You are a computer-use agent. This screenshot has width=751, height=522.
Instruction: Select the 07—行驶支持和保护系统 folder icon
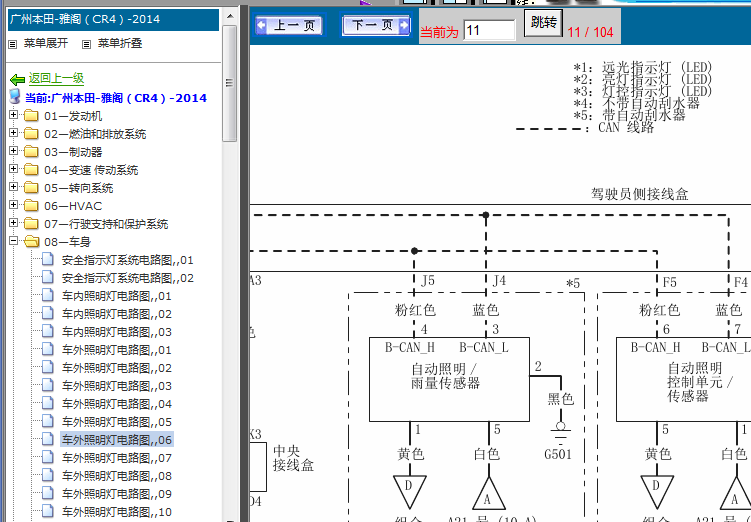31,224
